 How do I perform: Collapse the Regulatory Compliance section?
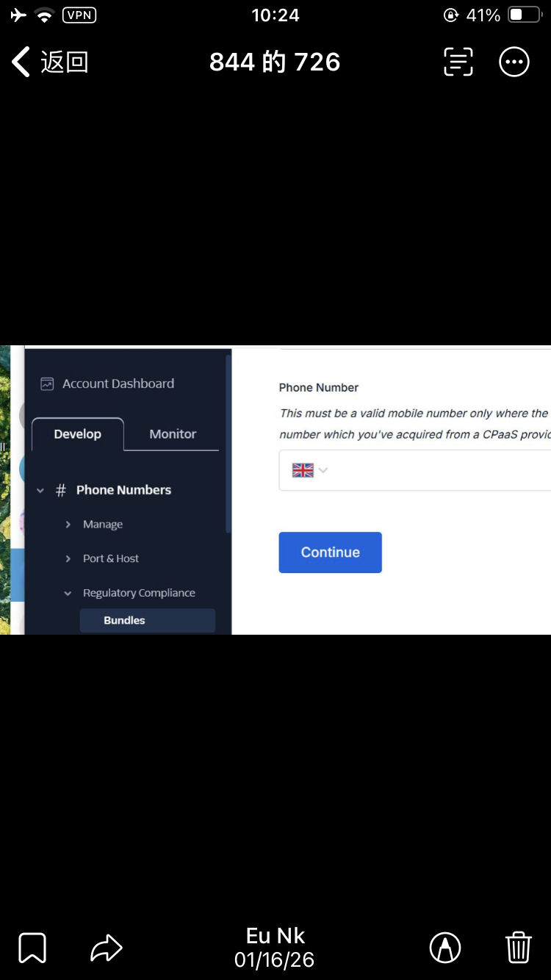point(68,593)
